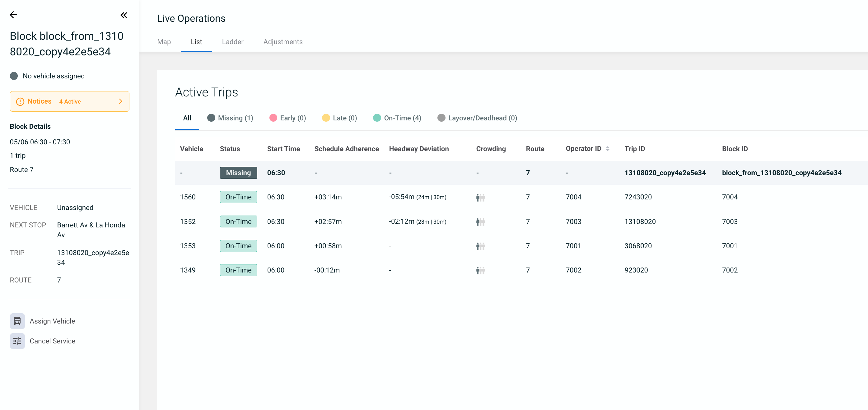Screen dimensions: 868x410
Task: Click crowding icon for vehicle 1349
Action: (480, 271)
